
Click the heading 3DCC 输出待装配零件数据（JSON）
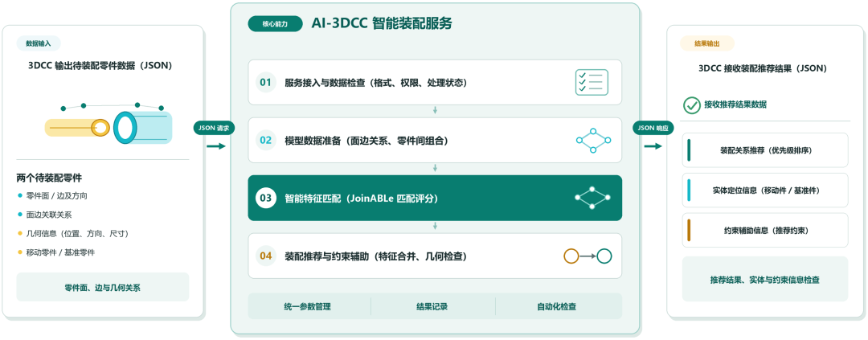(100, 65)
